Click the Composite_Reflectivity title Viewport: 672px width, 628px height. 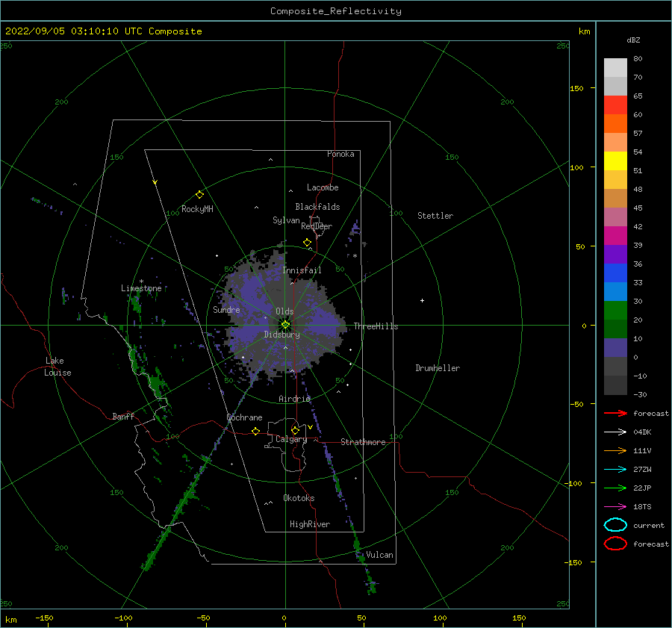click(x=336, y=11)
